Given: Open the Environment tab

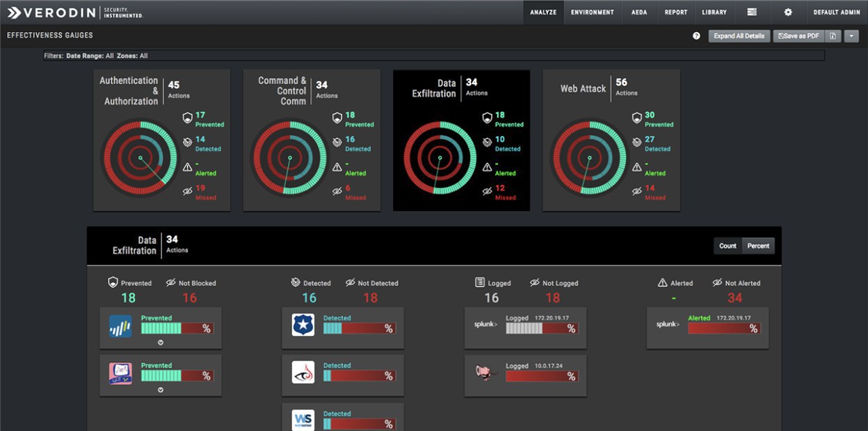Looking at the screenshot, I should coord(593,12).
